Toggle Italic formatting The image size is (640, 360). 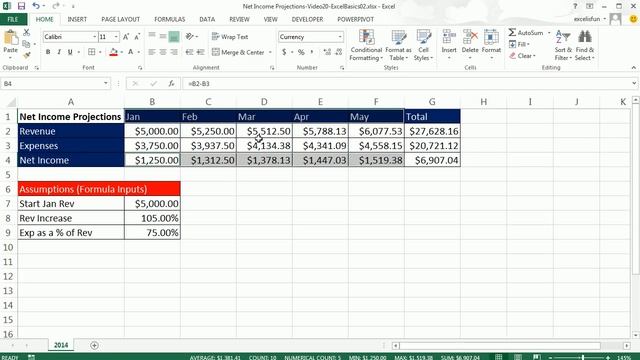(x=59, y=52)
